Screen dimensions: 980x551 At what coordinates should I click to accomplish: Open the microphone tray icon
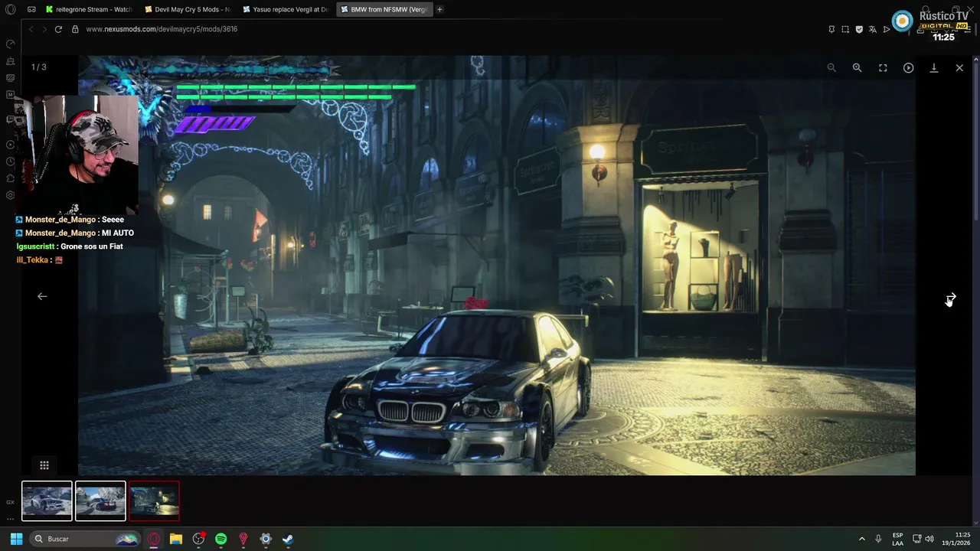click(878, 539)
